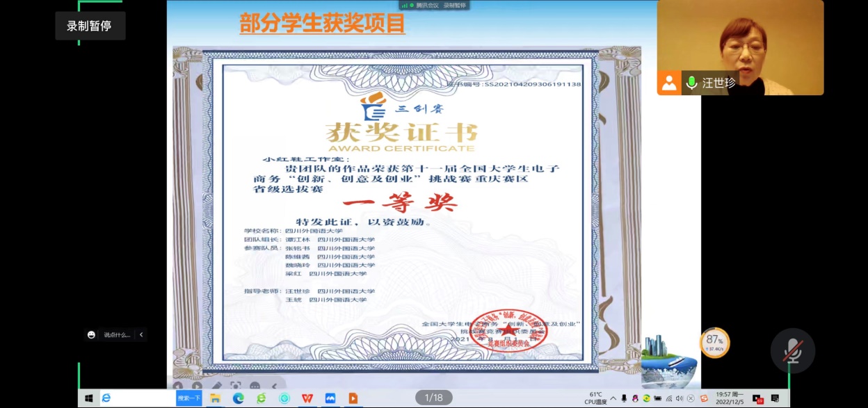Open the Windows Start menu
The width and height of the screenshot is (868, 408).
(x=88, y=398)
